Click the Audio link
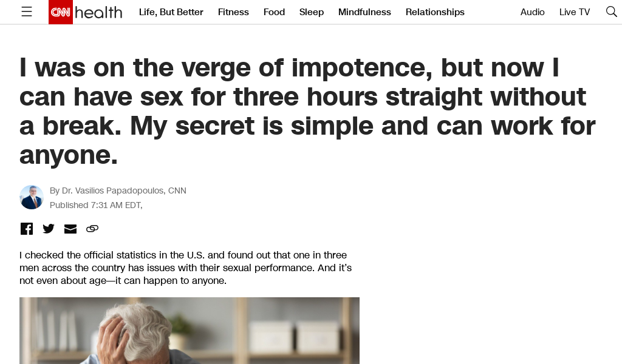 (x=532, y=12)
